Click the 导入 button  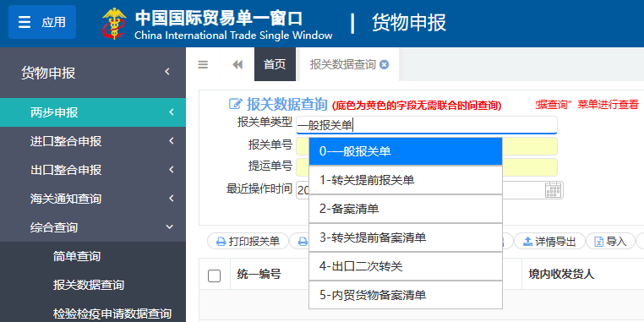[x=610, y=241]
